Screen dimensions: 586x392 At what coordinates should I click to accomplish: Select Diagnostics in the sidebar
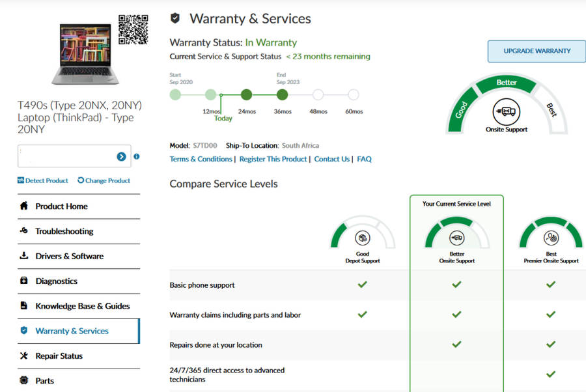56,281
